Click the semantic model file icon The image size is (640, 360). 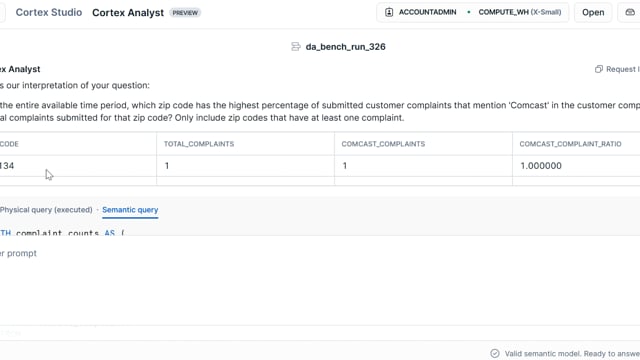tap(296, 47)
